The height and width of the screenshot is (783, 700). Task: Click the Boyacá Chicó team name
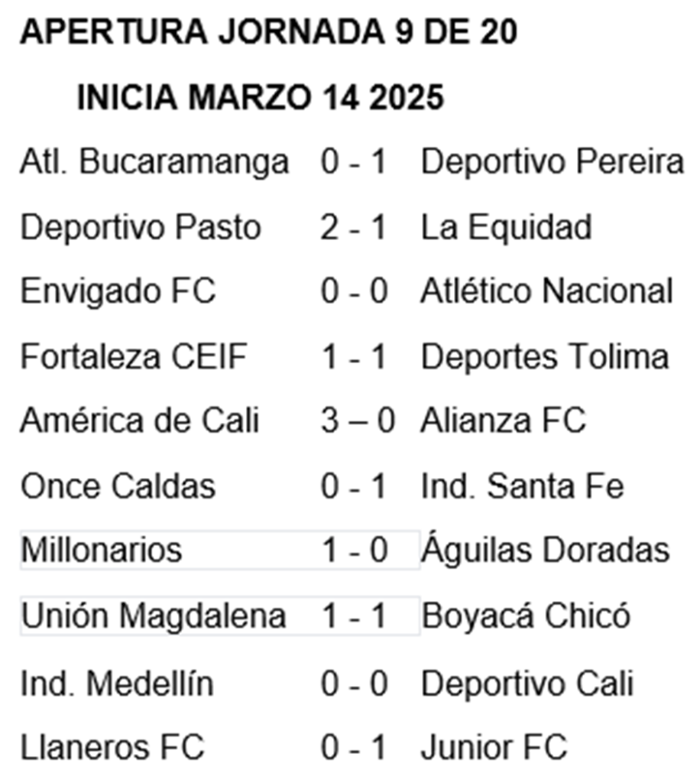pyautogui.click(x=526, y=616)
